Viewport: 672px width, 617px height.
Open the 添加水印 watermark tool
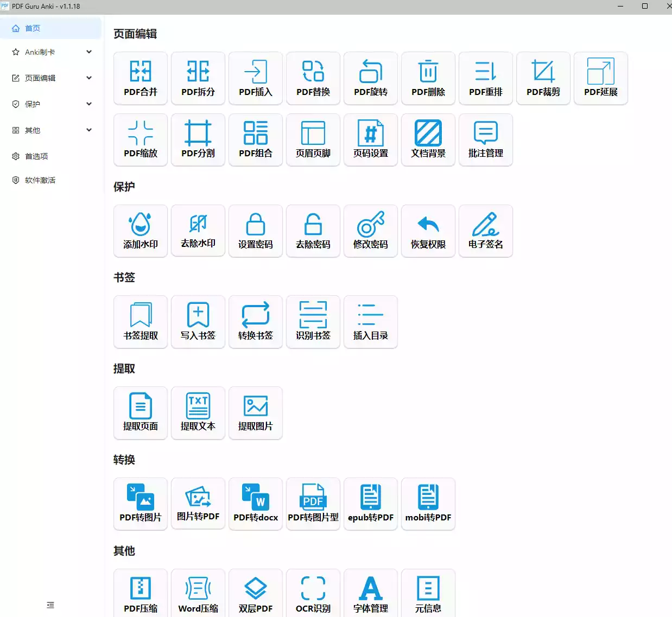[141, 231]
